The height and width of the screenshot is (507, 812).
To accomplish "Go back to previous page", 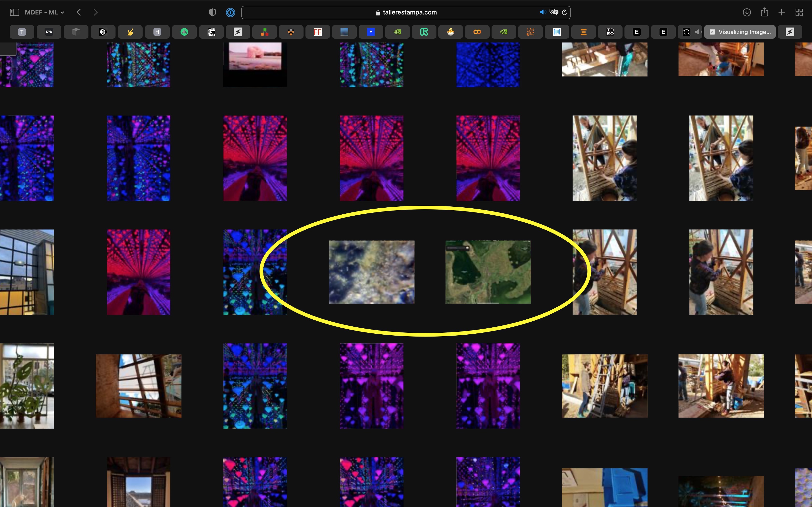I will pyautogui.click(x=79, y=12).
